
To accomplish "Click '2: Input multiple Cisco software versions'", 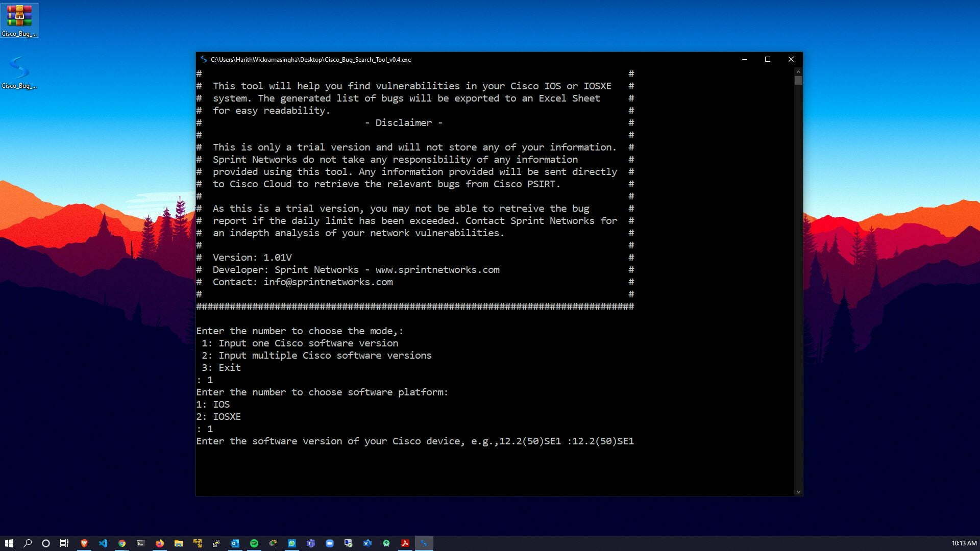I will 316,356.
